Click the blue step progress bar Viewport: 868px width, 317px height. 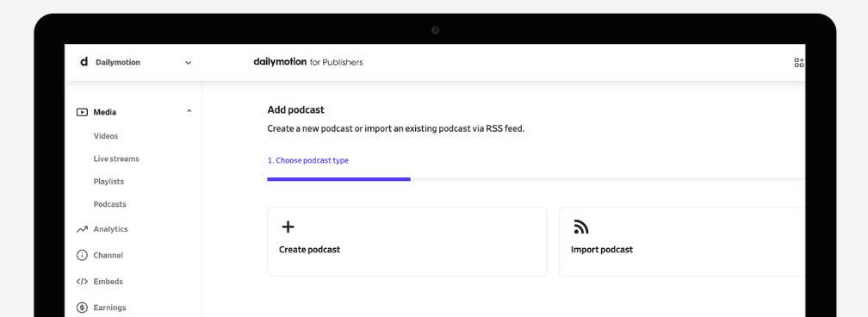(338, 179)
